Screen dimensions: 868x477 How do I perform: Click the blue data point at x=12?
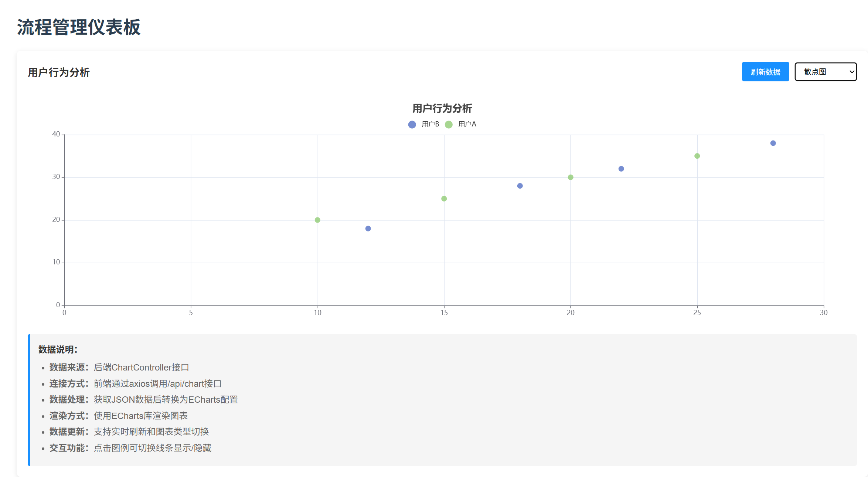368,229
